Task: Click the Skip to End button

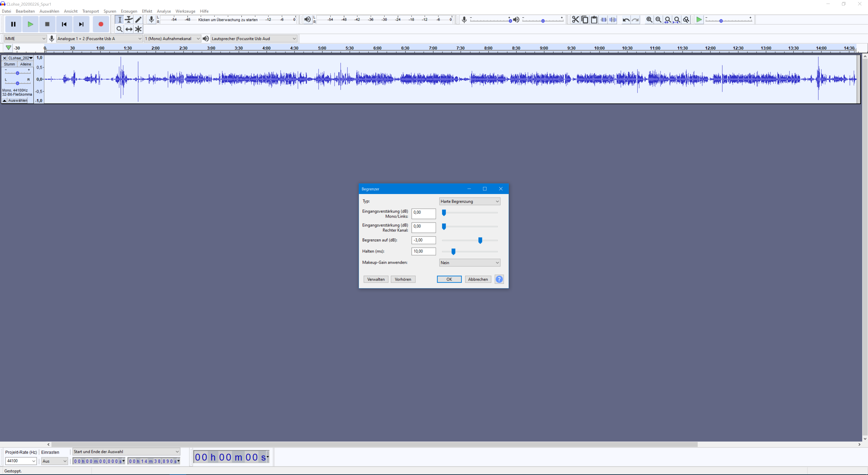Action: coord(81,24)
